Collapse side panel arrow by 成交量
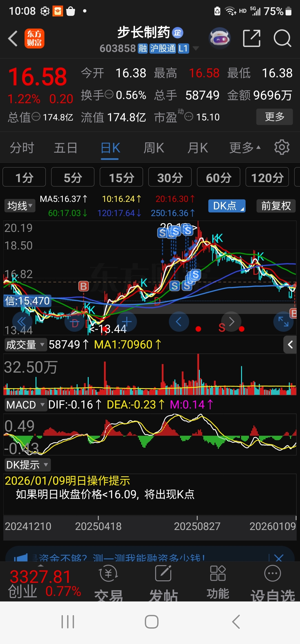Viewport: 300px width, 644px height. point(290,345)
